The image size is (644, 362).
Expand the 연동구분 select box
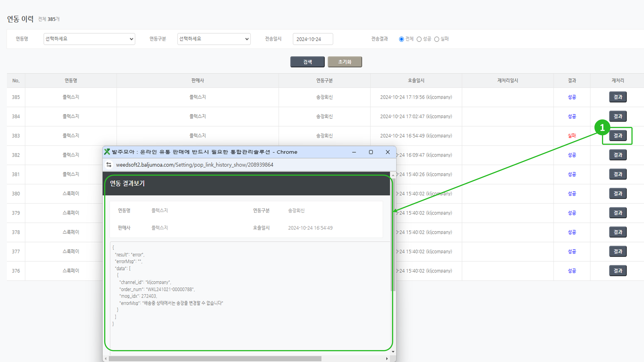click(214, 39)
